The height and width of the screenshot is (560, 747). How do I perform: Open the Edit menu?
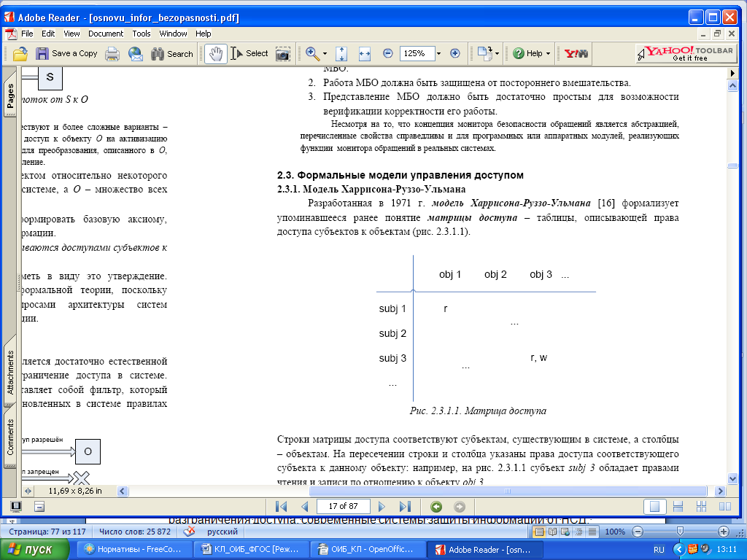[x=48, y=34]
